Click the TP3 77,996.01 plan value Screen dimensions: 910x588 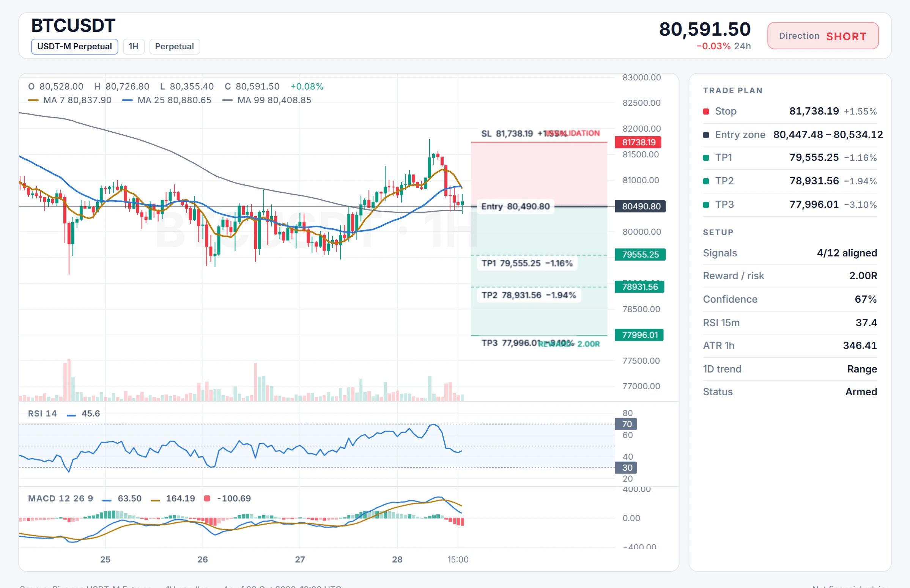(x=814, y=204)
